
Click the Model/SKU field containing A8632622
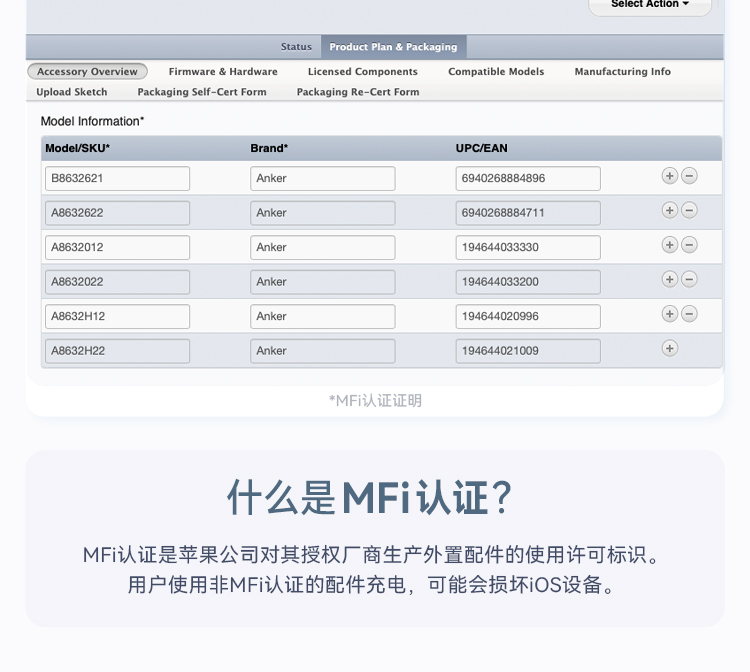coord(118,213)
